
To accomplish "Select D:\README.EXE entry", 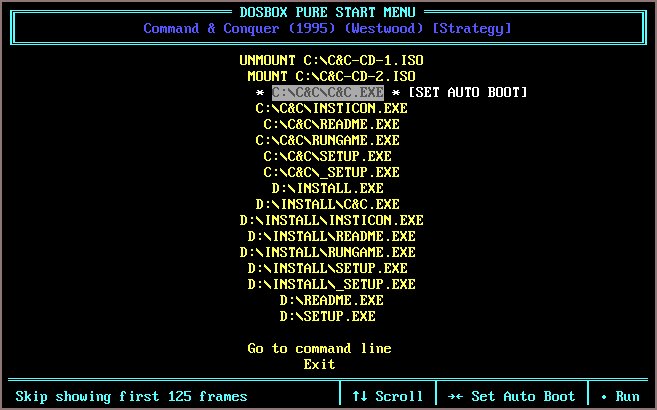I will point(331,300).
